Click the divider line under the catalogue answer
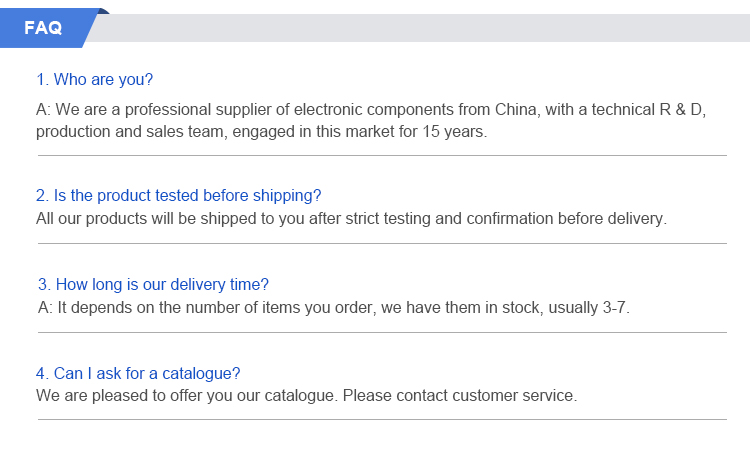This screenshot has width=750, height=463. pos(382,419)
